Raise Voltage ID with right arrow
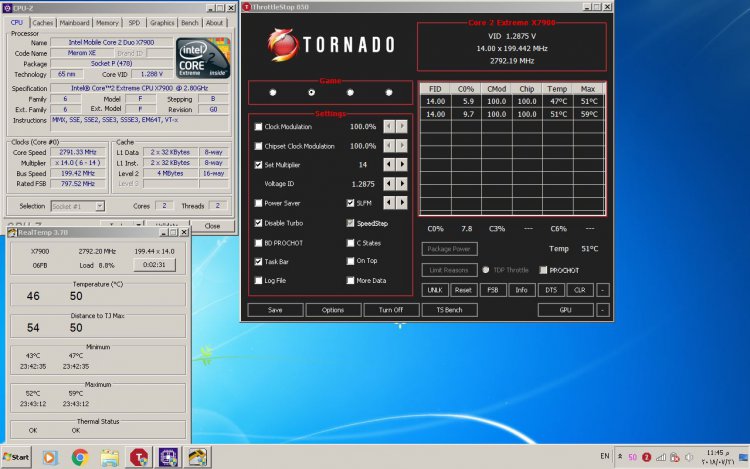 402,184
